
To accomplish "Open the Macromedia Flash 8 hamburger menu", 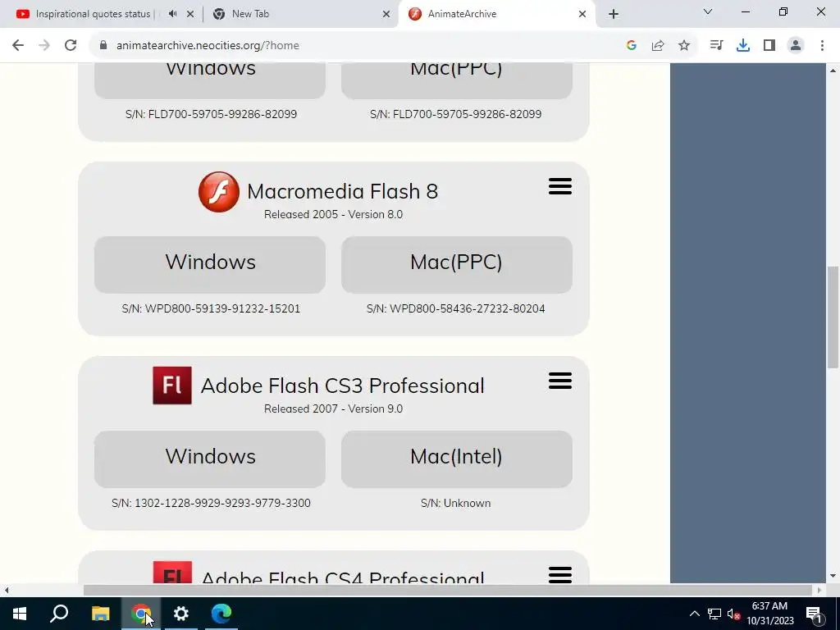I will pos(559,186).
